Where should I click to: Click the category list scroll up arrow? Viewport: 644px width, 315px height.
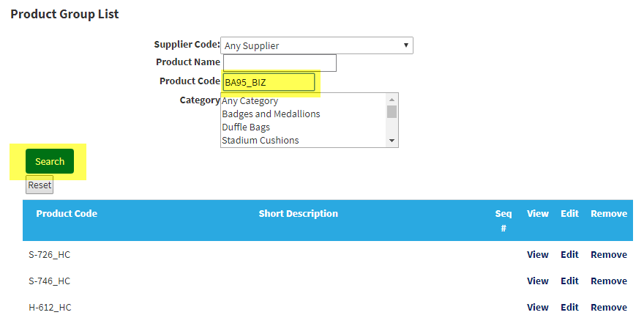(x=392, y=100)
